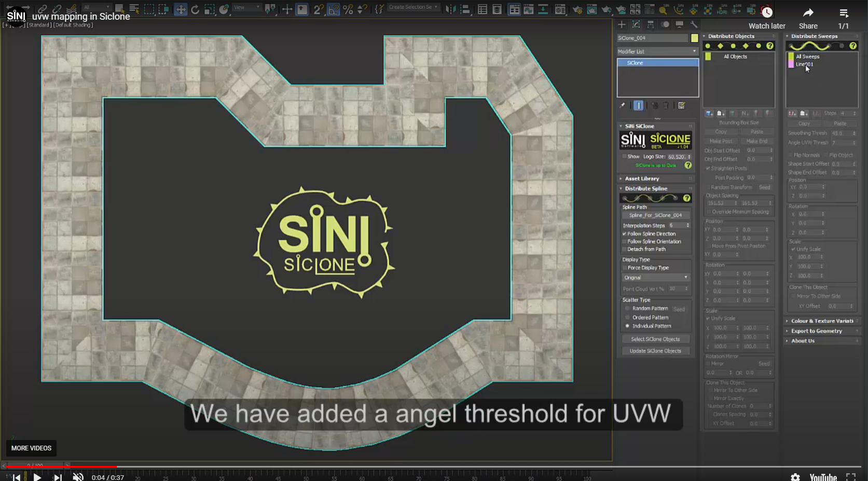Open the Motion command panel tab
868x481 pixels.
click(x=665, y=24)
